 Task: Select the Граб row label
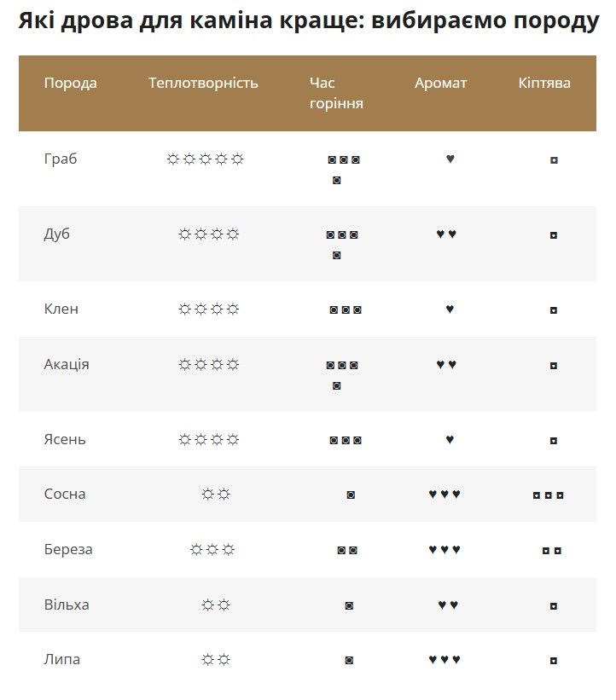click(x=61, y=159)
